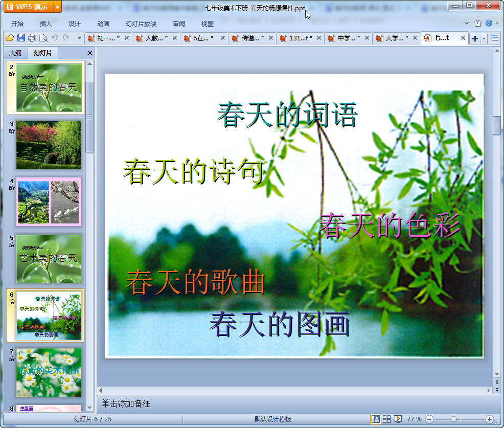Select slide 3 garden landscape thumbnail
504x428 pixels.
coord(49,145)
